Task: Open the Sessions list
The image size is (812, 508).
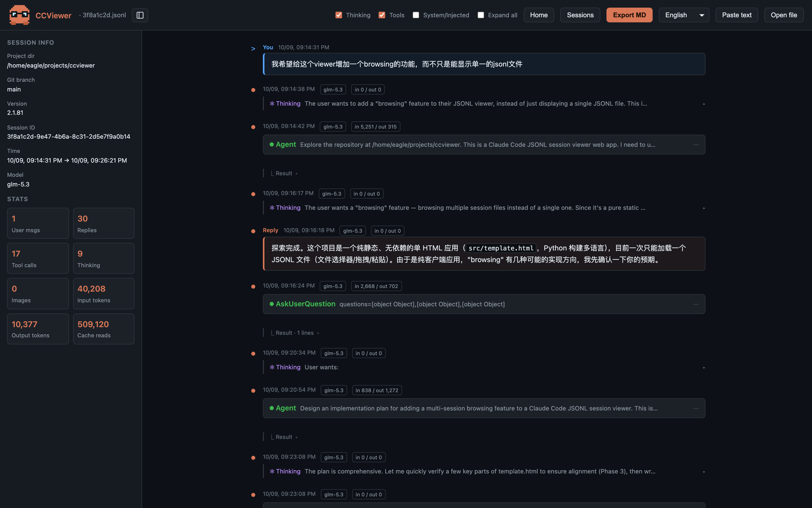Action: [x=580, y=15]
